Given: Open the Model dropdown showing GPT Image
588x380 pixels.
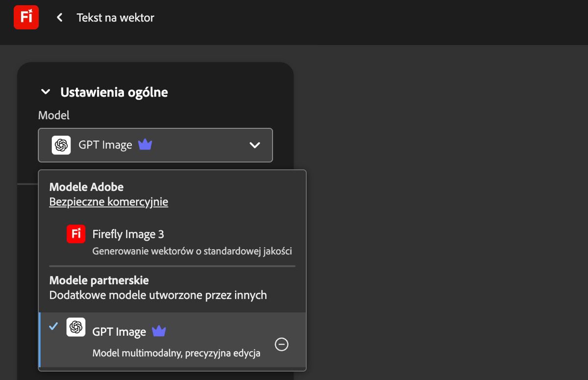Looking at the screenshot, I should click(155, 145).
